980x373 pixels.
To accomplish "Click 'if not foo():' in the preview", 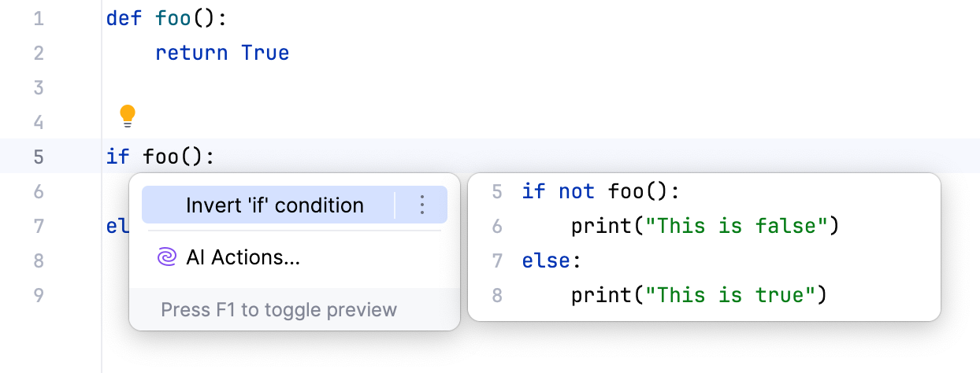I will (600, 191).
